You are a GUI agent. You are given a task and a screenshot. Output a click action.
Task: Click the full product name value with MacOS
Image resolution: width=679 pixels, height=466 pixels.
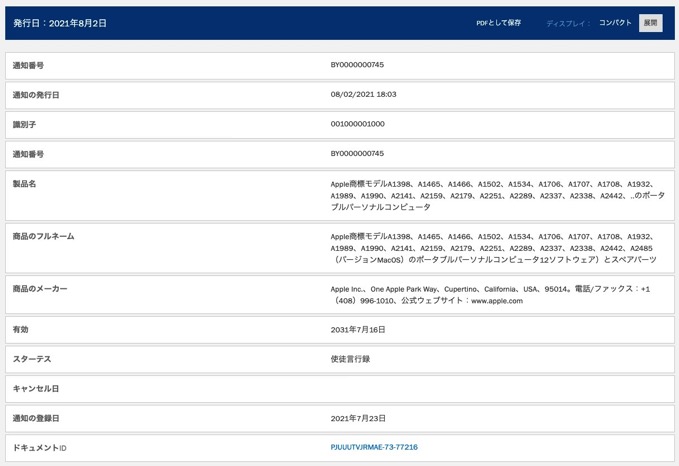point(494,248)
